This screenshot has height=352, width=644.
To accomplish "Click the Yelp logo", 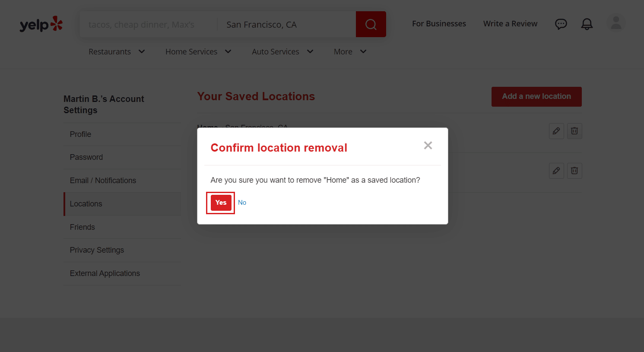I will pyautogui.click(x=41, y=24).
